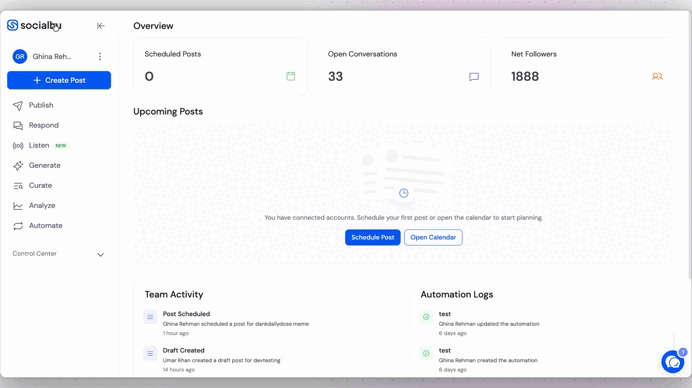
Task: Click the Draft Created activity icon
Action: [x=150, y=354]
